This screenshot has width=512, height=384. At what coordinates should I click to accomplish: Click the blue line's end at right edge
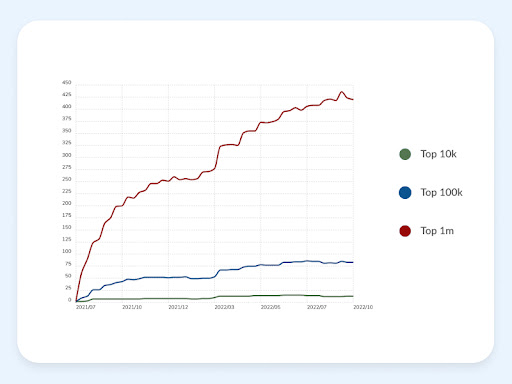point(353,262)
